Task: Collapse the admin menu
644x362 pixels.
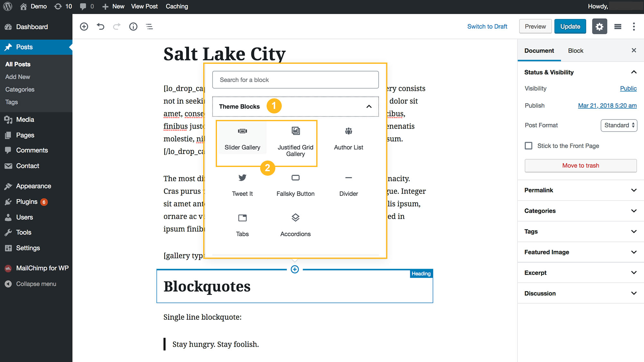Action: tap(36, 284)
